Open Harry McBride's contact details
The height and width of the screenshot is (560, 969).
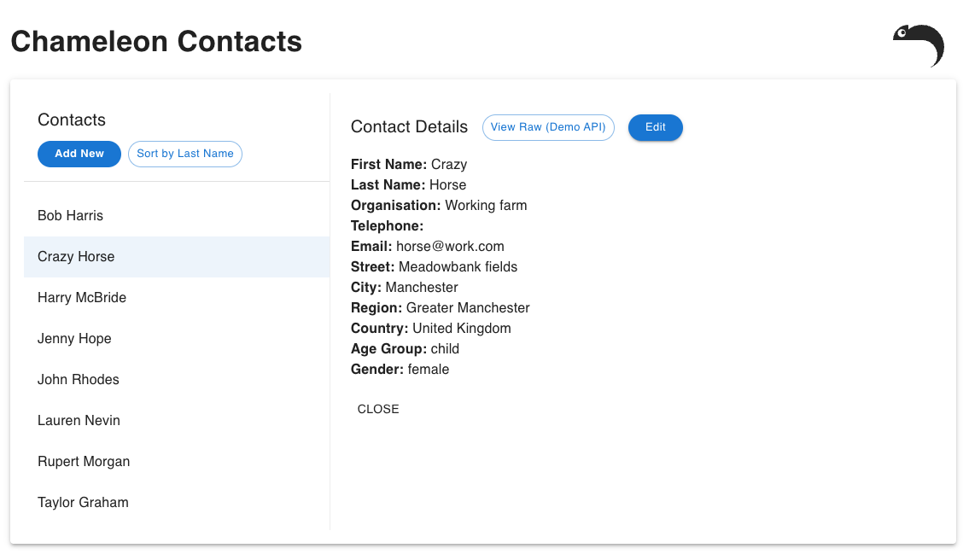tap(82, 298)
